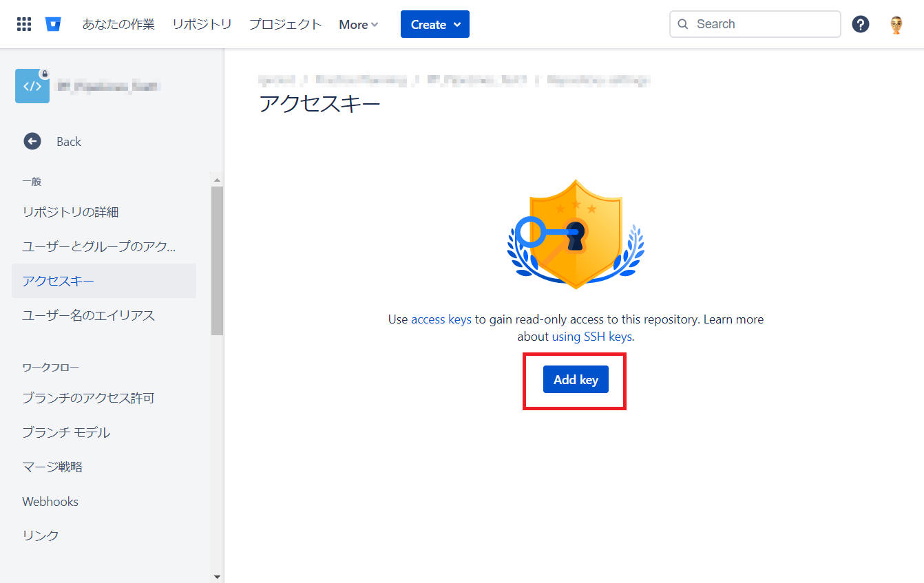Follow the using SSH keys link

pyautogui.click(x=591, y=337)
